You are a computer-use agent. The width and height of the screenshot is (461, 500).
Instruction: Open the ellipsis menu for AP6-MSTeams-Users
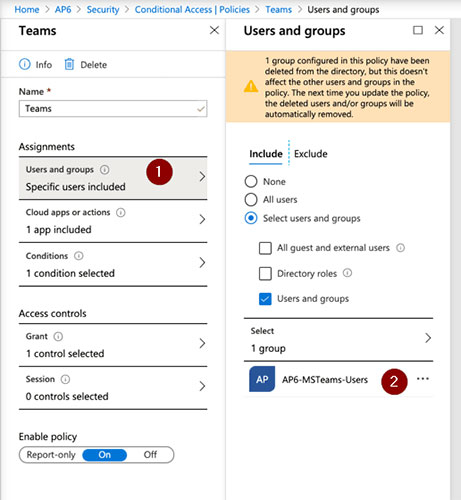[x=423, y=379]
